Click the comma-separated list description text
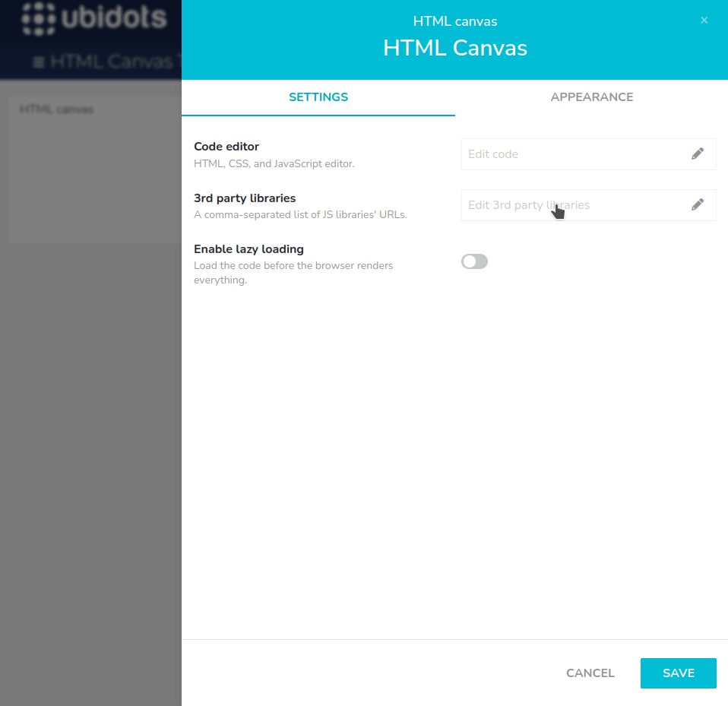This screenshot has height=706, width=728. (x=300, y=215)
